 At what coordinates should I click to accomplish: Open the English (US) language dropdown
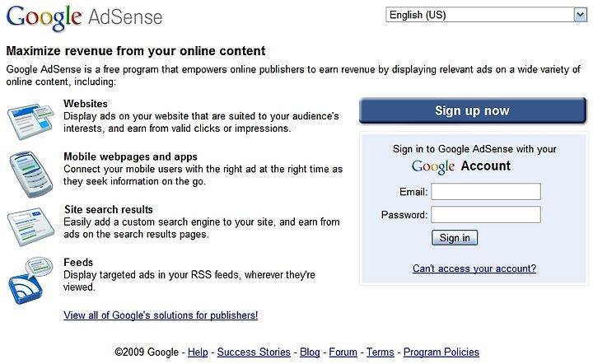click(486, 15)
